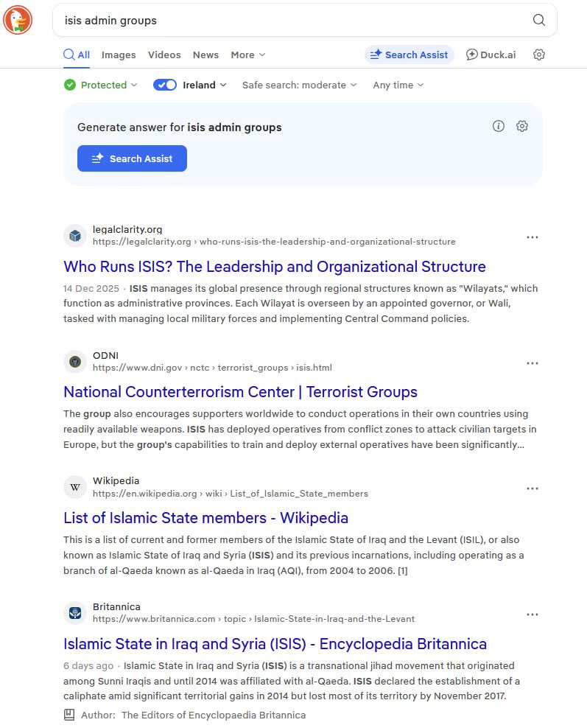Click the green Protected checkmark icon
Viewport: 587px width, 728px height.
point(70,85)
